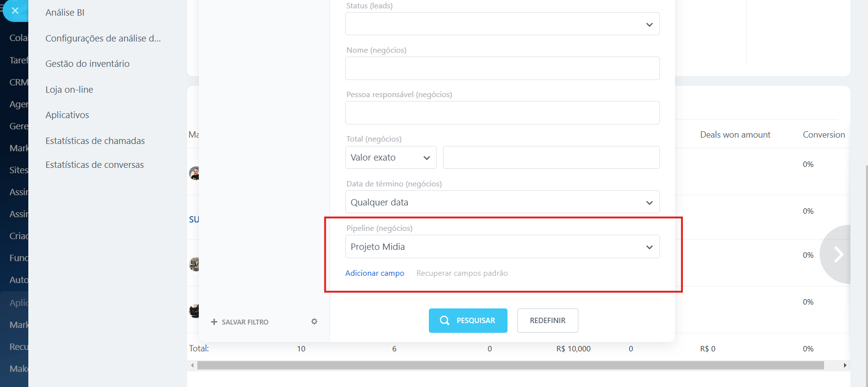Image resolution: width=868 pixels, height=387 pixels.
Task: Click the plus icon beside Salvar Filtro
Action: pyautogui.click(x=214, y=322)
